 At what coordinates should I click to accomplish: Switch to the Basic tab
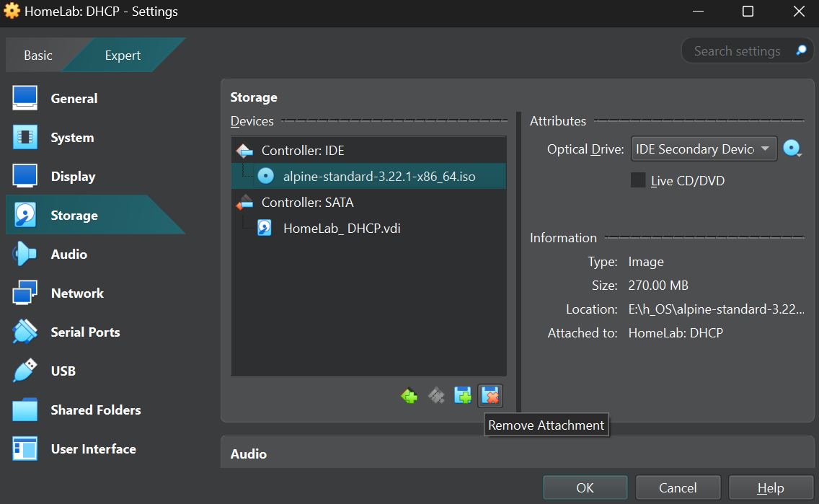[x=38, y=56]
